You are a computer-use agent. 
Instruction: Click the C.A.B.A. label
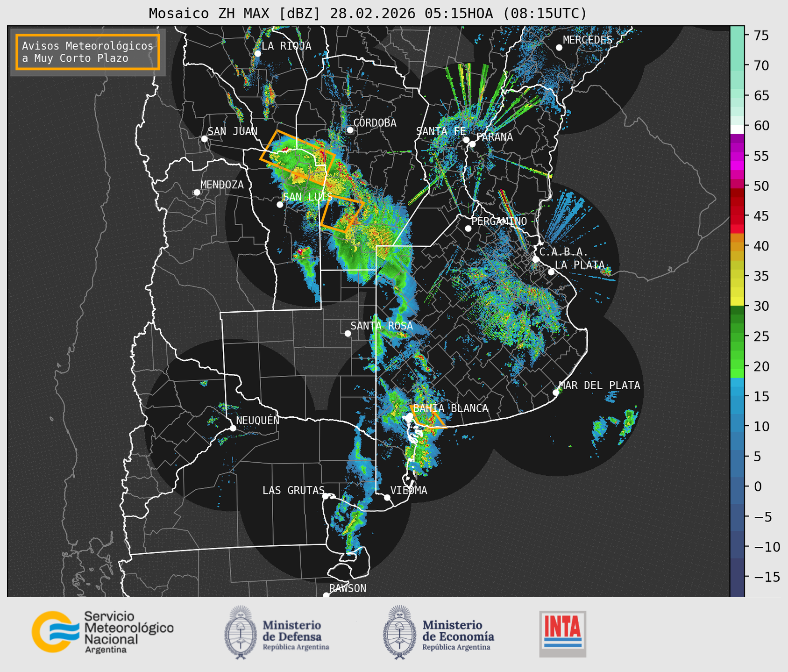point(564,252)
